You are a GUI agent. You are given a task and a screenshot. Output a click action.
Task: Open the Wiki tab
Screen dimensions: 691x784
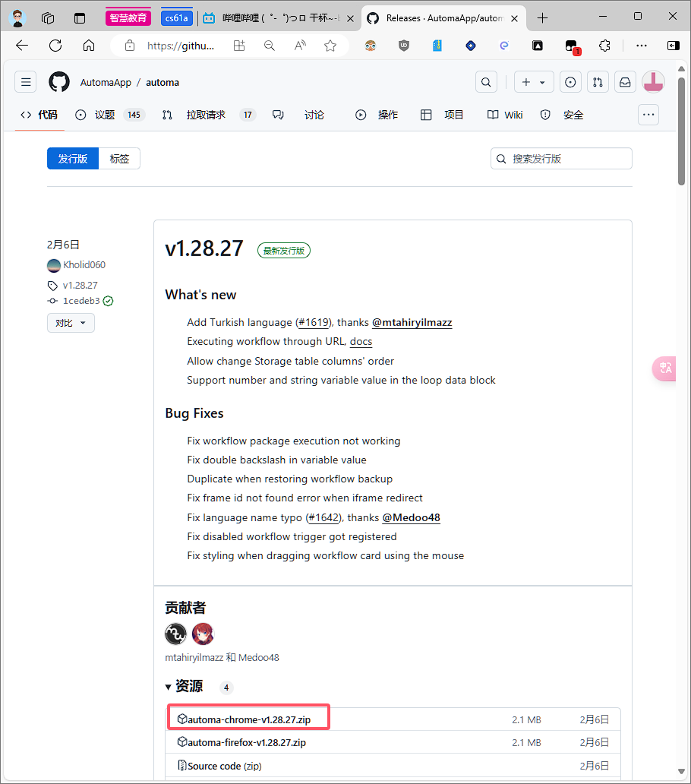(505, 115)
